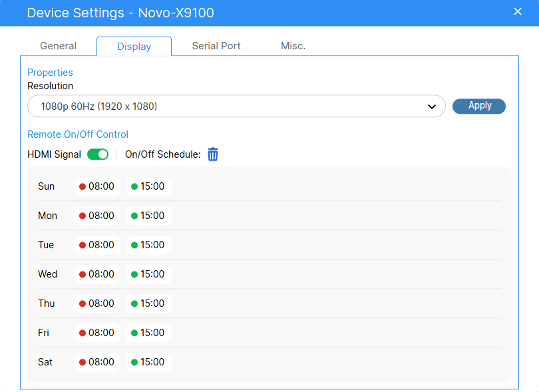This screenshot has height=392, width=539.
Task: Select Thursday's 15:00 time chip
Action: [148, 303]
